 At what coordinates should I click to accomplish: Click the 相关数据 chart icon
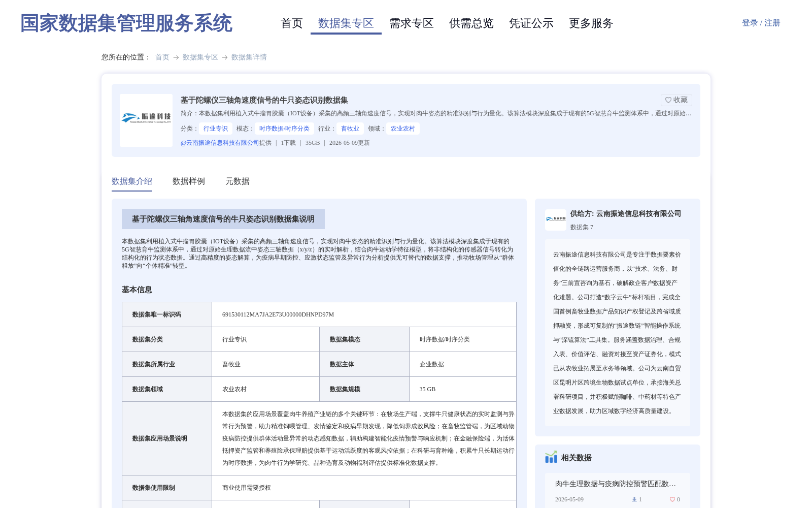click(551, 457)
